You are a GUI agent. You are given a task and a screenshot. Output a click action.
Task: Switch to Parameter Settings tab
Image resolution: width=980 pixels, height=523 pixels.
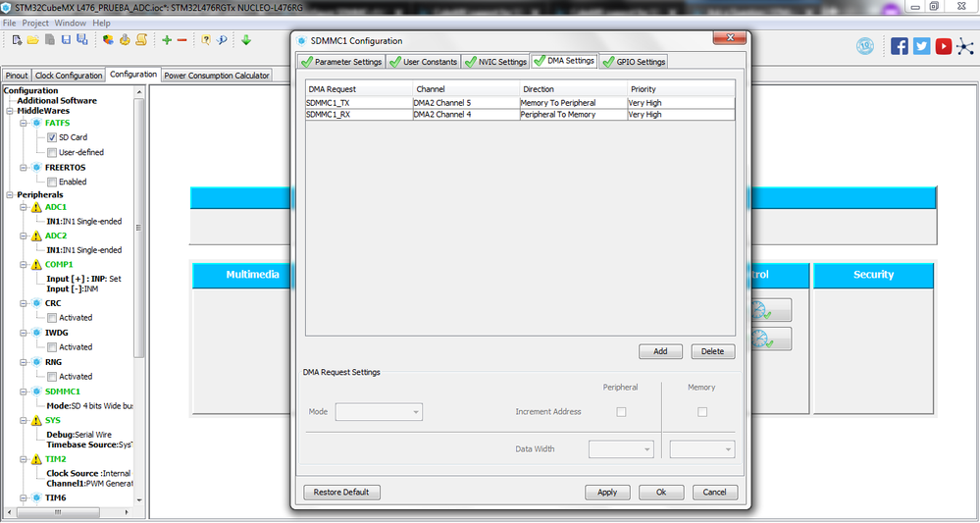tap(341, 62)
